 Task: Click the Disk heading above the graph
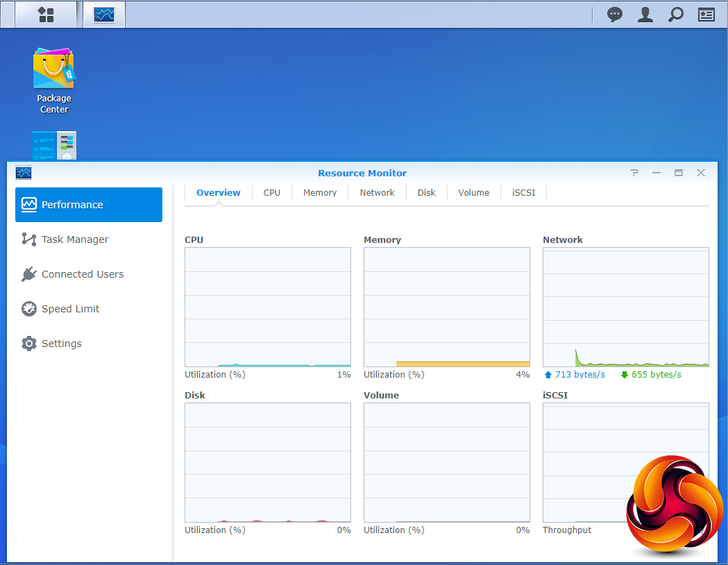tap(195, 396)
